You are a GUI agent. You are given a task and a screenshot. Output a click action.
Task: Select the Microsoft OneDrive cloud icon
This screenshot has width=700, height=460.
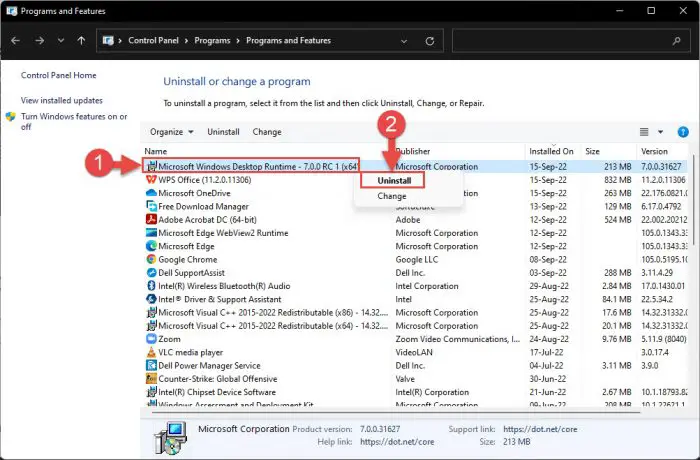click(151, 193)
